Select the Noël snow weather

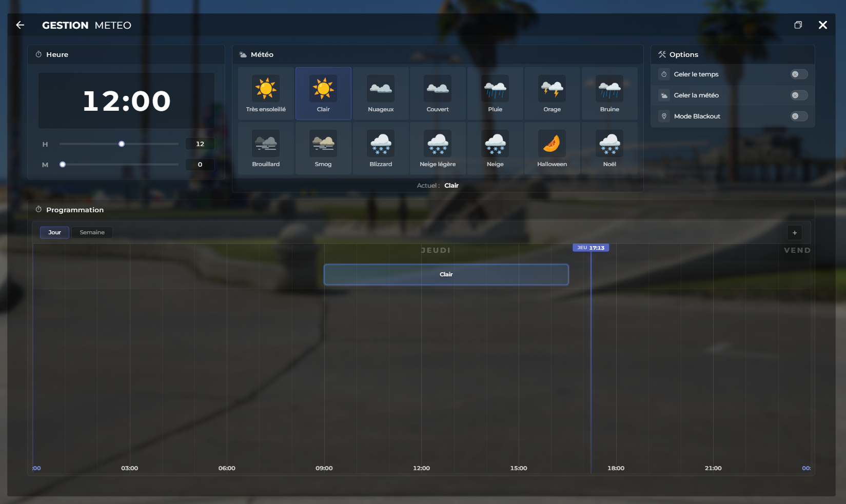tap(609, 149)
